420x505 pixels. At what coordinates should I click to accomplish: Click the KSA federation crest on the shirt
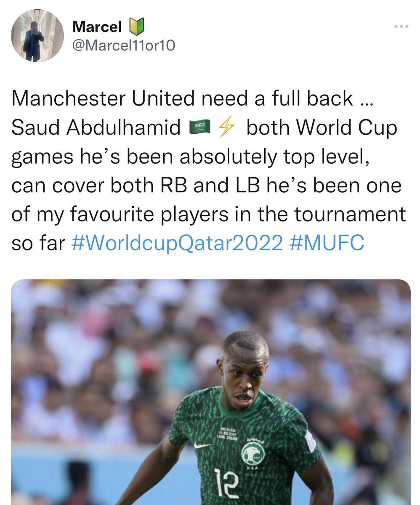click(252, 454)
